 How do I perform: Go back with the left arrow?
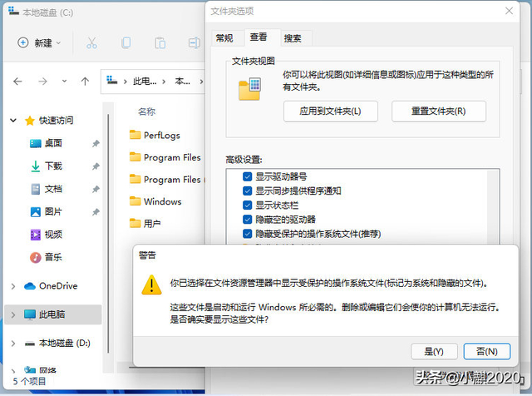[17, 82]
